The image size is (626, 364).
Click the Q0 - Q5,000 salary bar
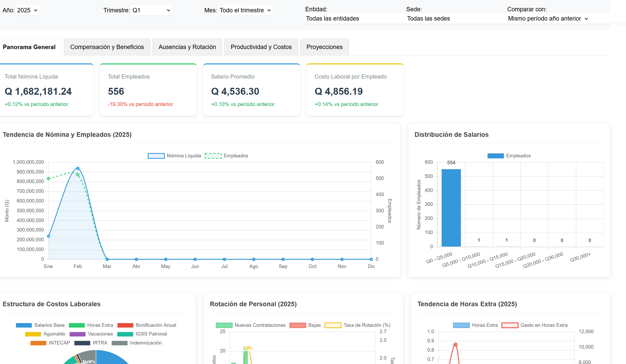click(x=451, y=208)
